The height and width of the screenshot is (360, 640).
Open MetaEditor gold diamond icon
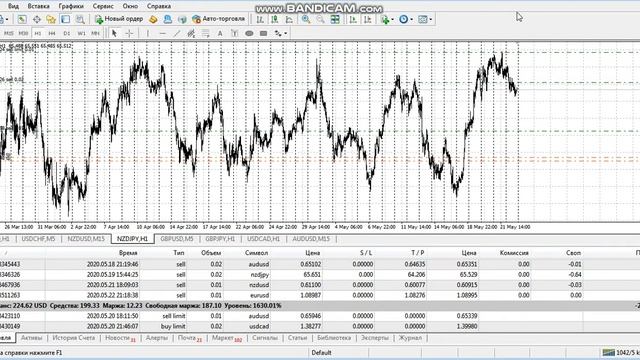tap(153, 19)
